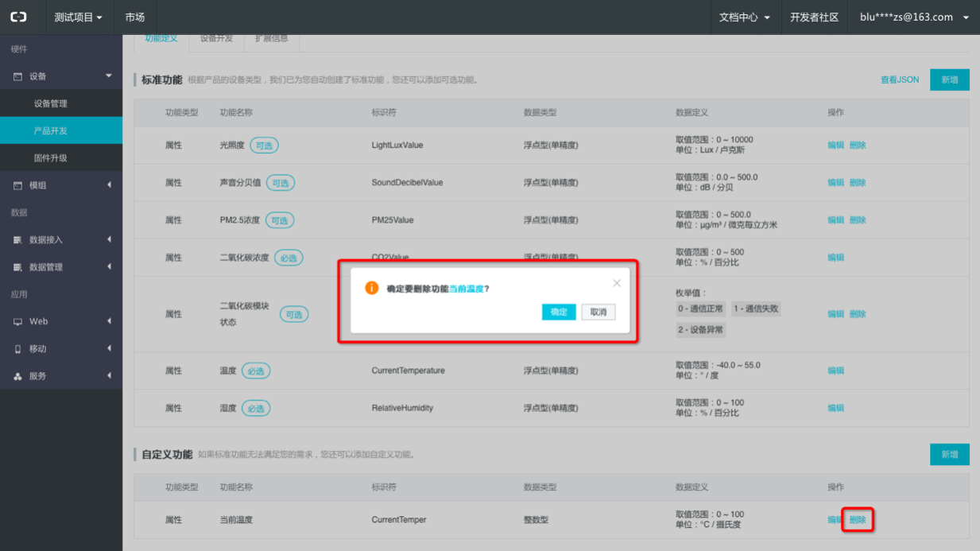980x551 pixels.
Task: Click the Web monitor icon in sidebar
Action: tap(17, 322)
